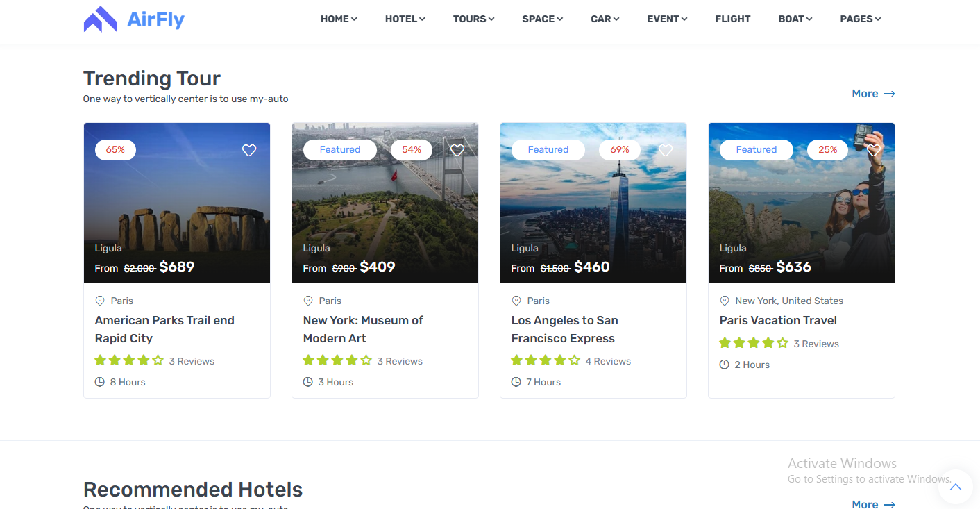Click the 25% discount badge

[827, 150]
